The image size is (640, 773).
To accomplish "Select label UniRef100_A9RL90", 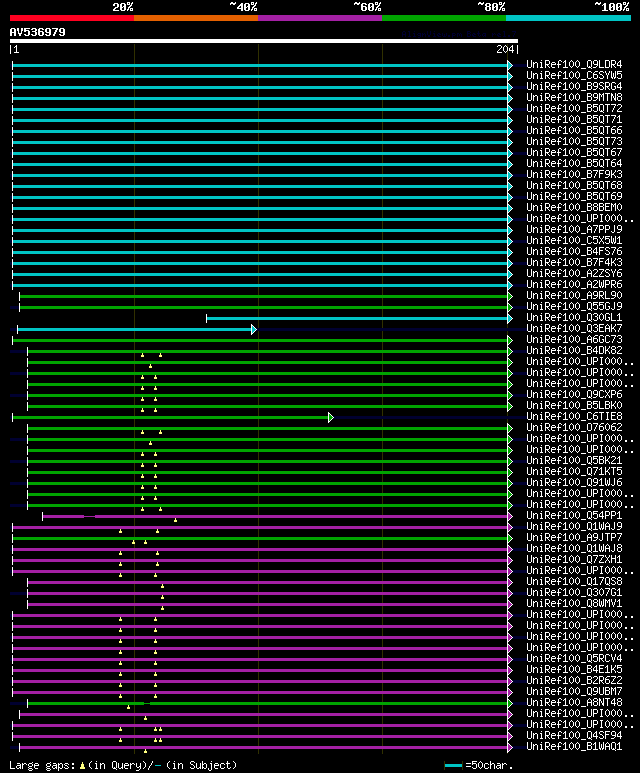I will (x=574, y=296).
